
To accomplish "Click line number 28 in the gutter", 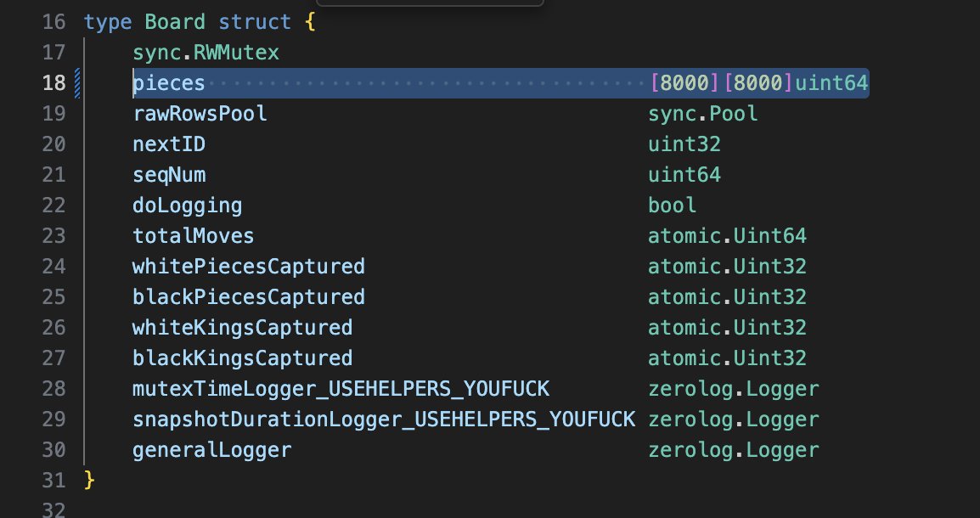I will coord(54,389).
